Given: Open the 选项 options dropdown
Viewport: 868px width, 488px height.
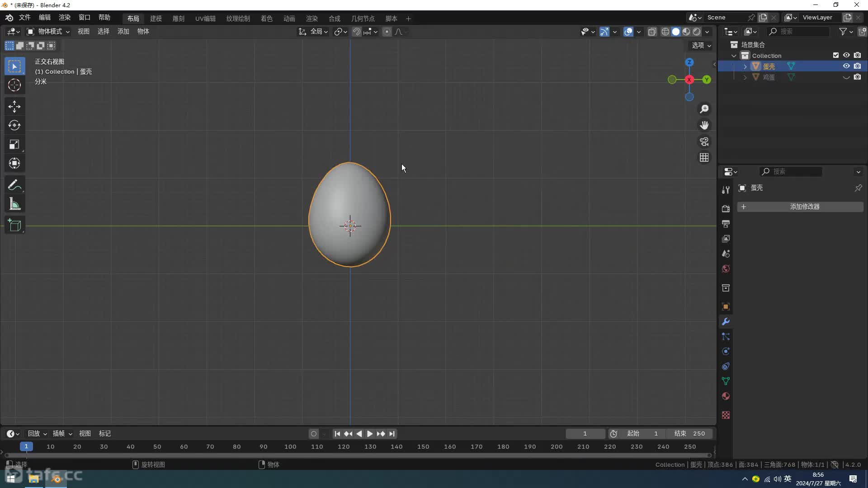Looking at the screenshot, I should (x=702, y=45).
